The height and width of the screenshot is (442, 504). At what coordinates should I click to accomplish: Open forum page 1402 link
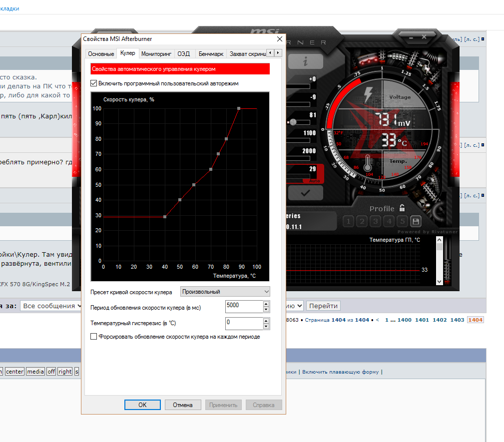[x=440, y=320]
